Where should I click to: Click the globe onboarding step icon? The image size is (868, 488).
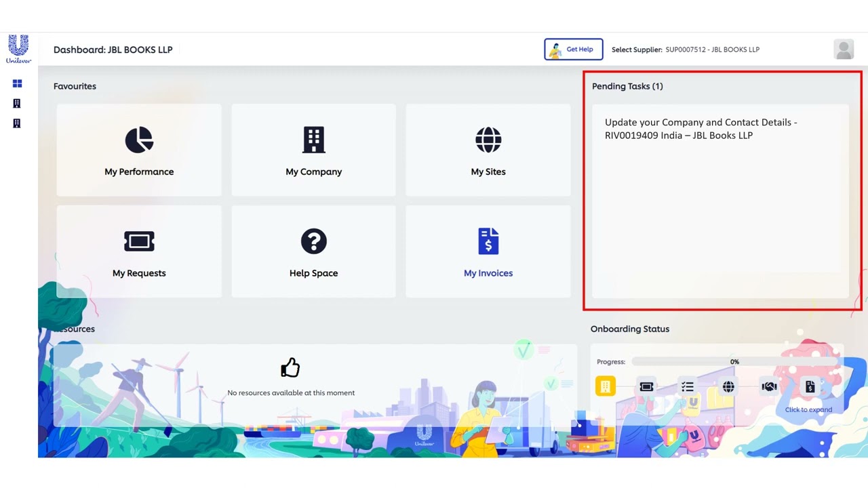coord(728,386)
